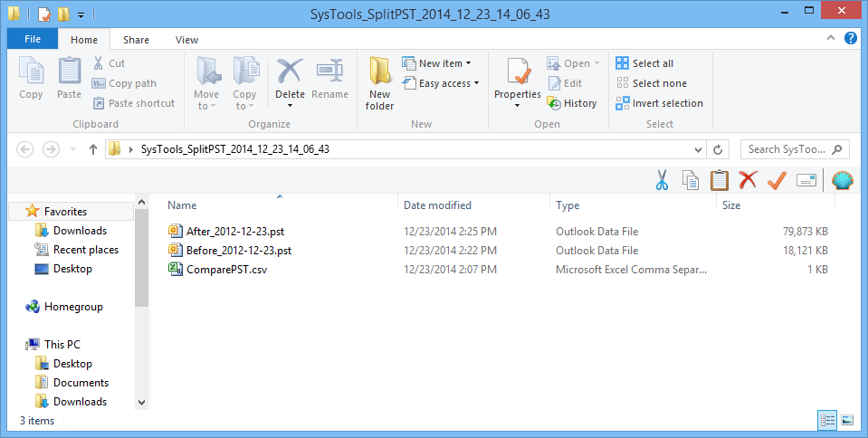Click the clipboard paste icon in secondary toolbar
Image resolution: width=868 pixels, height=438 pixels.
[x=719, y=180]
